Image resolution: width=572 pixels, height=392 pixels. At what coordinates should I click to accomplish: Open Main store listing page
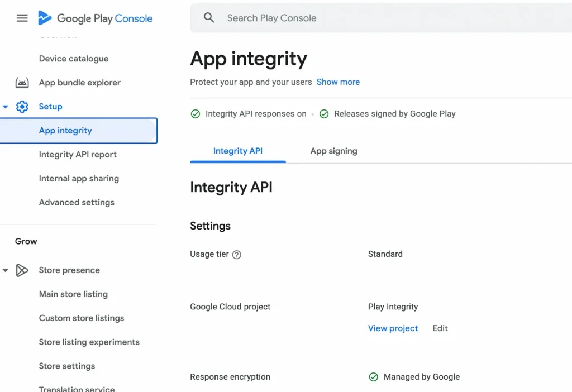coord(73,294)
